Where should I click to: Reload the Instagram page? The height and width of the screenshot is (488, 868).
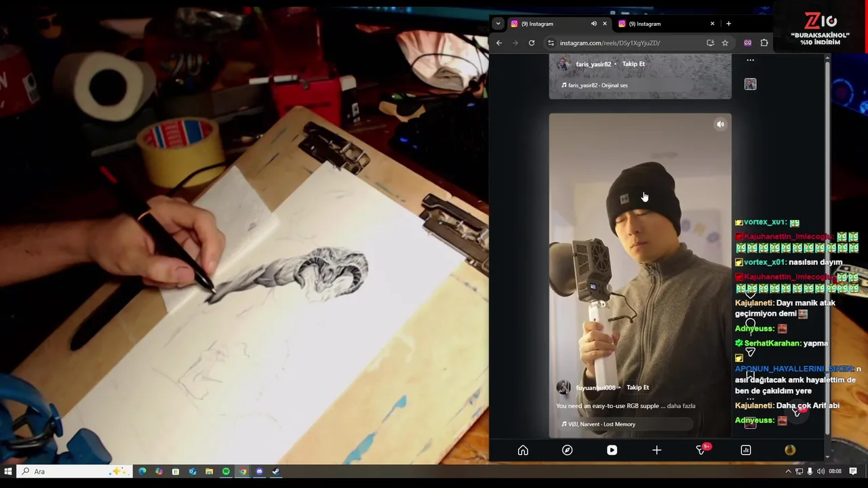(x=532, y=43)
